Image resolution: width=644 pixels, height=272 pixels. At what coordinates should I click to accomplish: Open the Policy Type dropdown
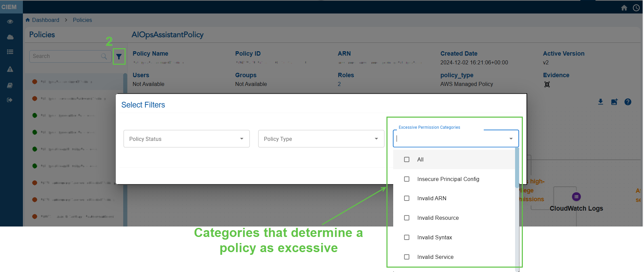(x=321, y=139)
